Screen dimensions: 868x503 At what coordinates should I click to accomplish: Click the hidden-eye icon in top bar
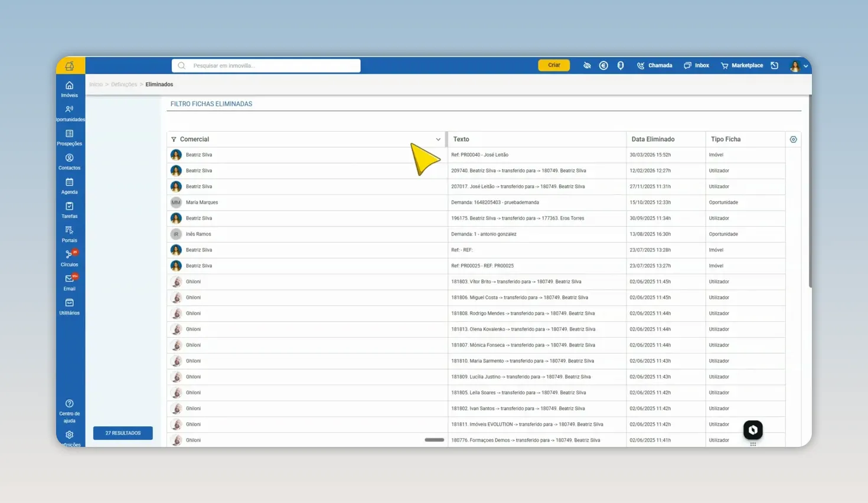[587, 66]
